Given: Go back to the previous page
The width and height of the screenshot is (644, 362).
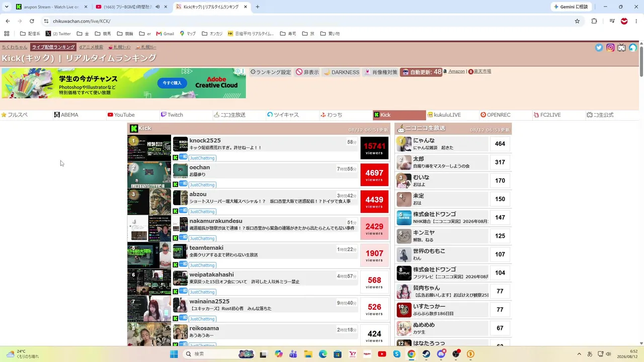Looking at the screenshot, I should (8, 21).
